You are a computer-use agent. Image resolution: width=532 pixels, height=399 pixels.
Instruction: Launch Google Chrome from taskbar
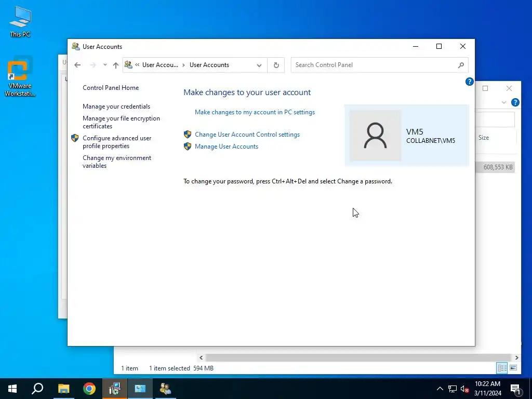89,389
